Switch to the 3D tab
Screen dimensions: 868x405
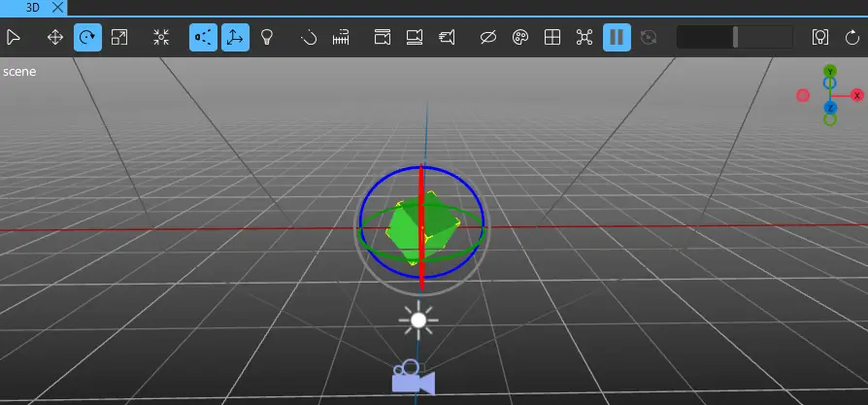(x=34, y=7)
